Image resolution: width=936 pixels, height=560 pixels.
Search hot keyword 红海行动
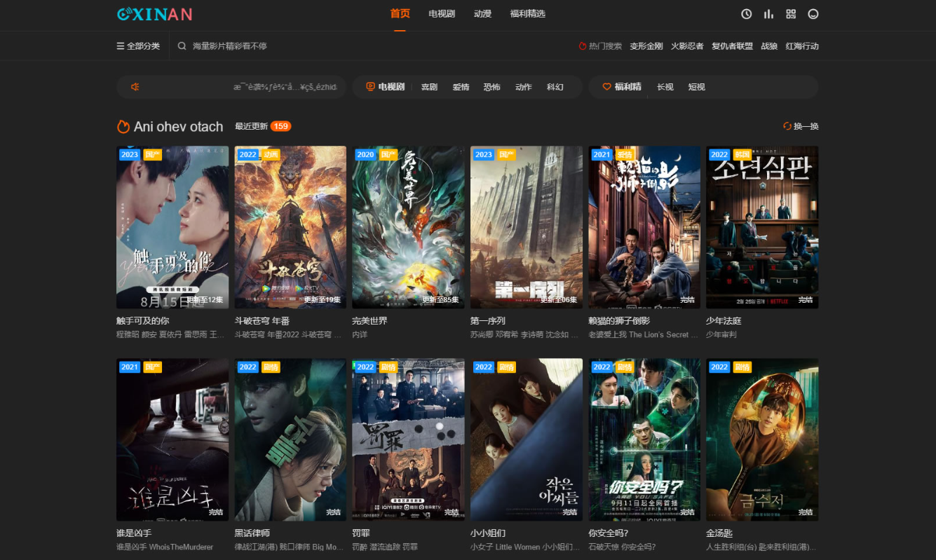coord(802,46)
